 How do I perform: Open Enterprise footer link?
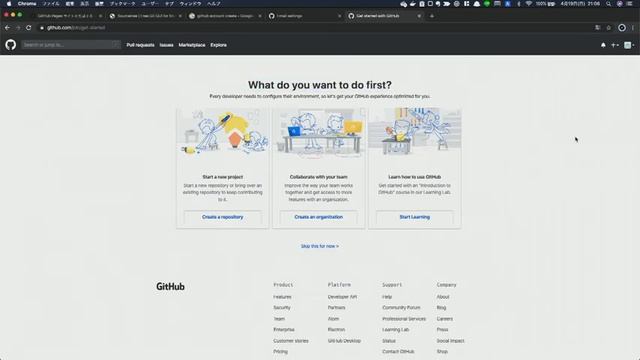pyautogui.click(x=284, y=329)
